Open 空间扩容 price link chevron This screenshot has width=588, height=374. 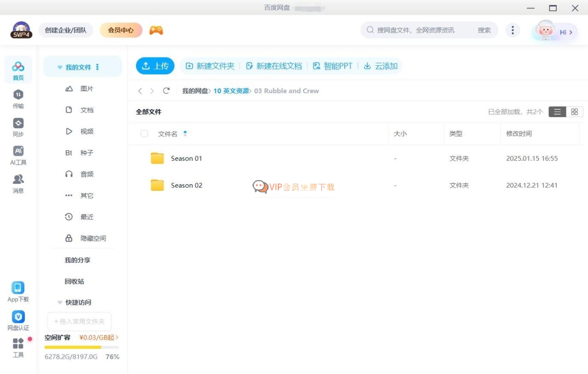[117, 337]
